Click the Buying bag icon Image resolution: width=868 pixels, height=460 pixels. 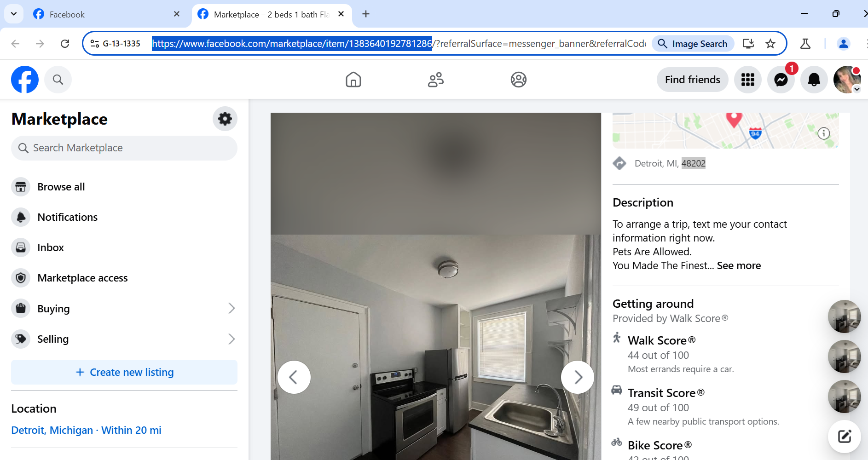click(x=21, y=308)
